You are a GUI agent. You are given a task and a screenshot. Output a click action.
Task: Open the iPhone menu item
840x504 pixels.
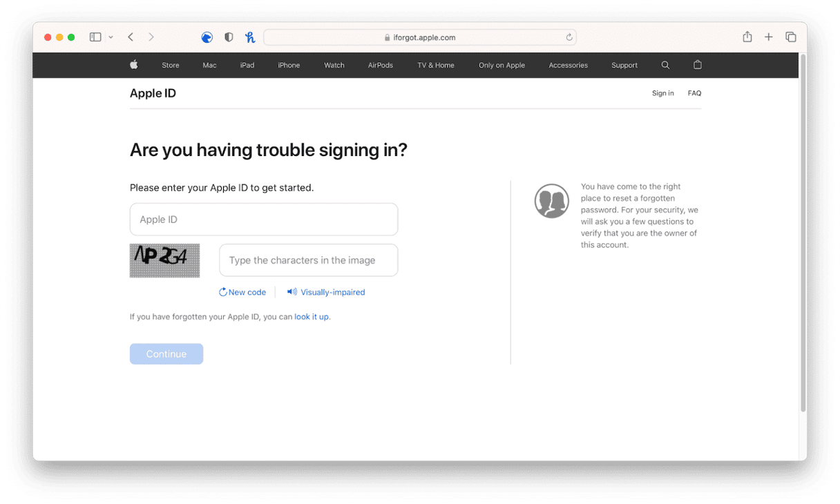point(289,66)
